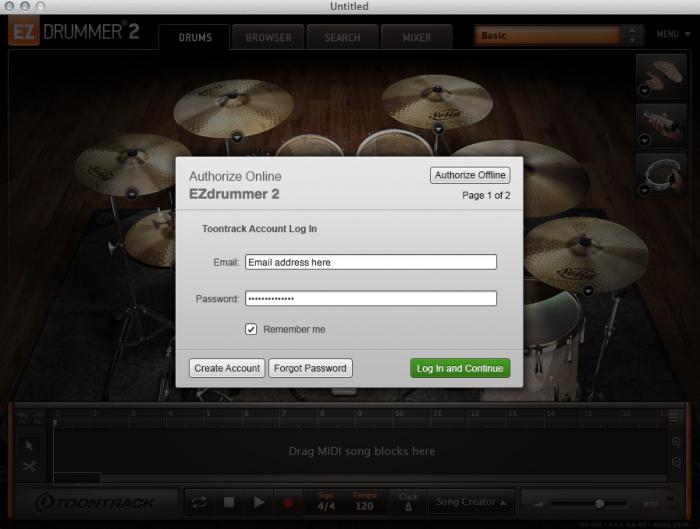The image size is (700, 529).
Task: Select the scissors cut tool
Action: 29,467
